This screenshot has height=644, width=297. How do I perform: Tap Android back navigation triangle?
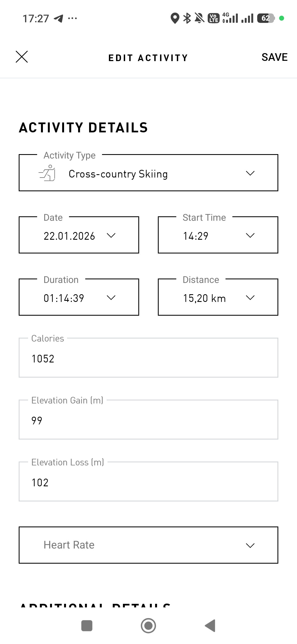pyautogui.click(x=210, y=626)
